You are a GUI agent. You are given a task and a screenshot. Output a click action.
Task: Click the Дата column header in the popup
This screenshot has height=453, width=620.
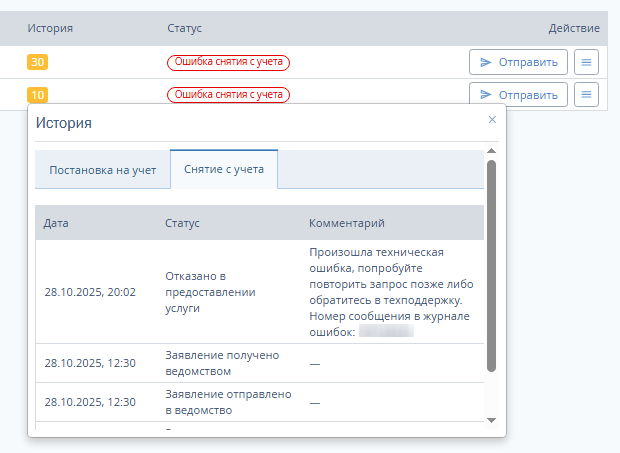(56, 223)
